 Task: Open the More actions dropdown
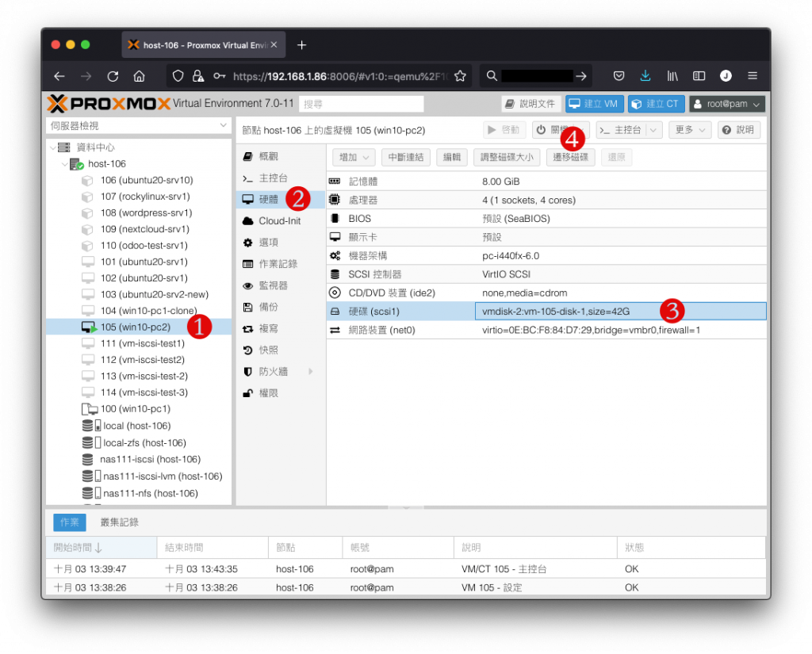[690, 130]
